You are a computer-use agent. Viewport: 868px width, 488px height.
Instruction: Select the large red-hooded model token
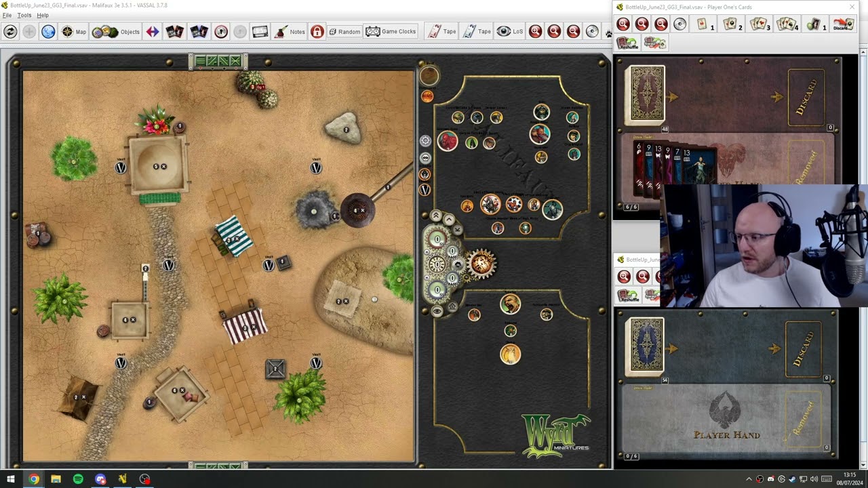[448, 141]
